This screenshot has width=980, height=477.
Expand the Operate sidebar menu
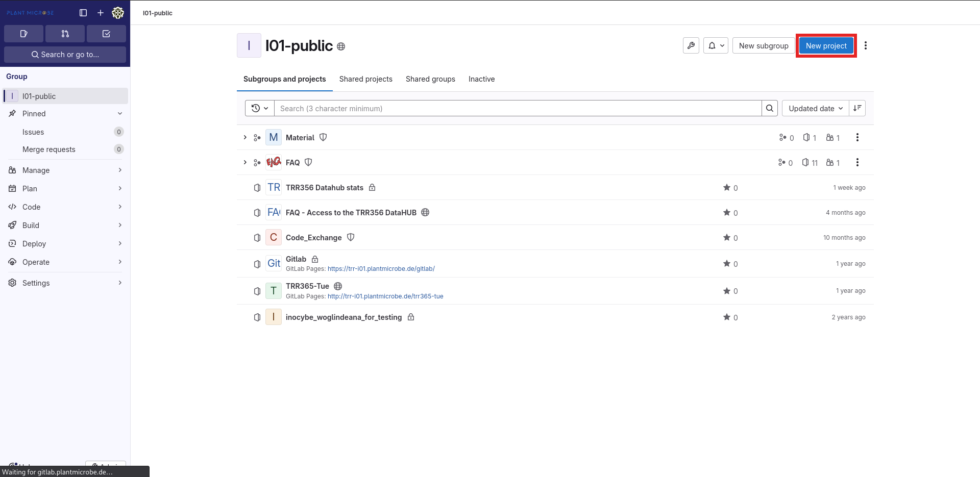65,262
